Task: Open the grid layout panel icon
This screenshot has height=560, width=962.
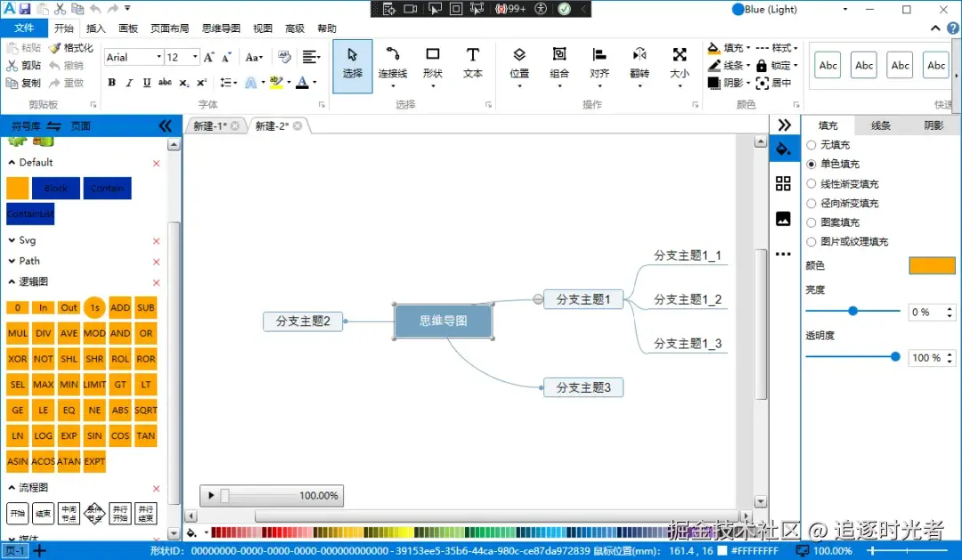Action: (784, 183)
